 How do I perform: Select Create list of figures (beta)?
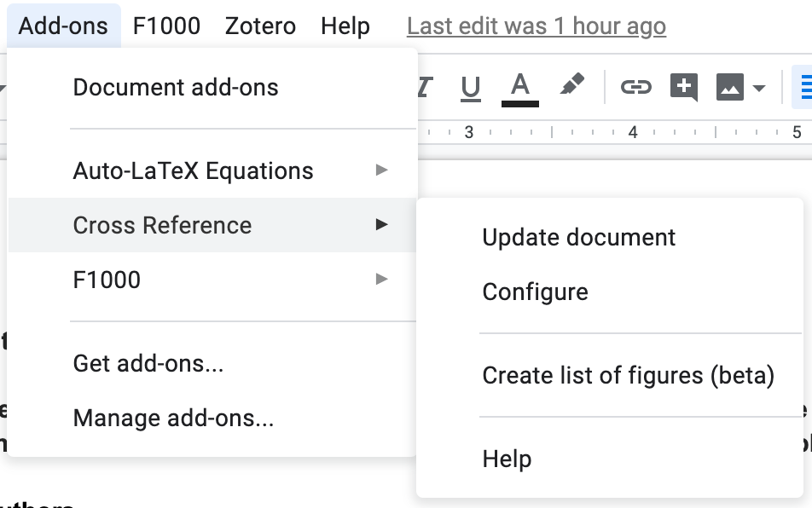point(629,375)
